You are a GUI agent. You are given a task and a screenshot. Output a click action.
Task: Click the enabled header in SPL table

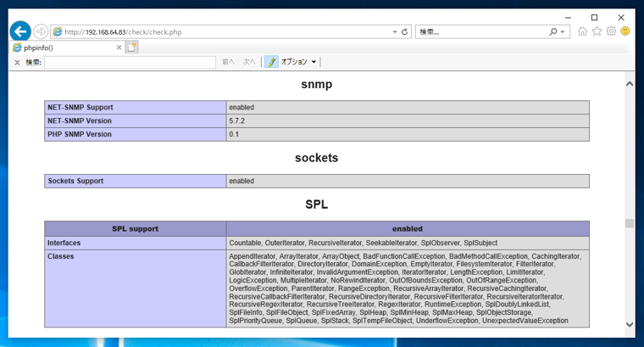click(408, 229)
